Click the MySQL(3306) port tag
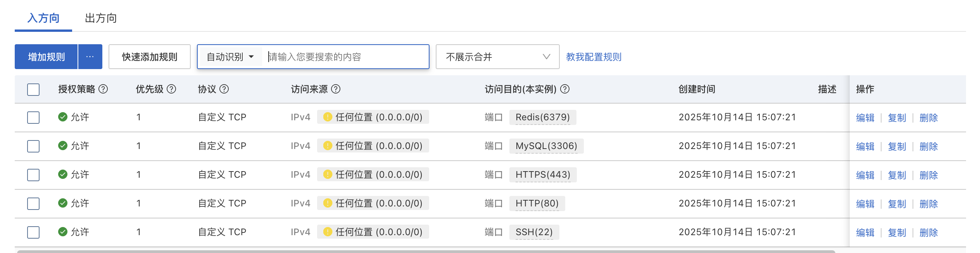 click(546, 146)
